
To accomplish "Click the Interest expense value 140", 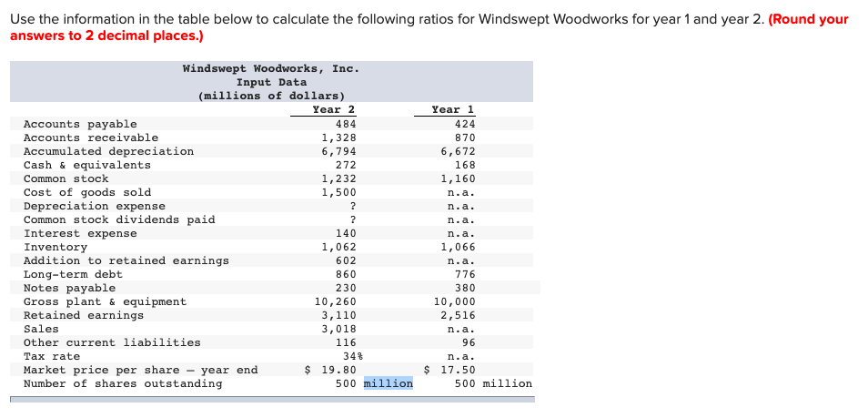I will (x=346, y=233).
